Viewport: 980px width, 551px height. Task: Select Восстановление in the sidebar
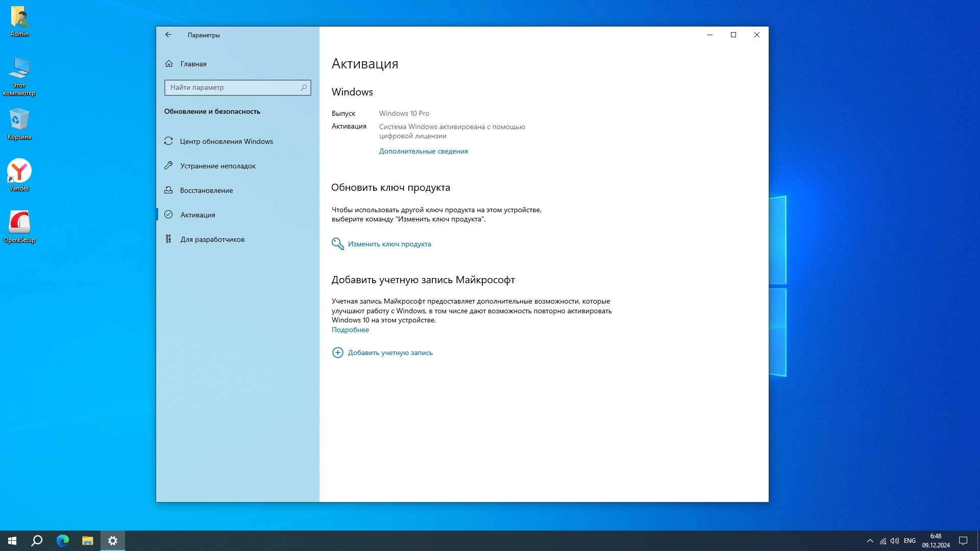(206, 190)
